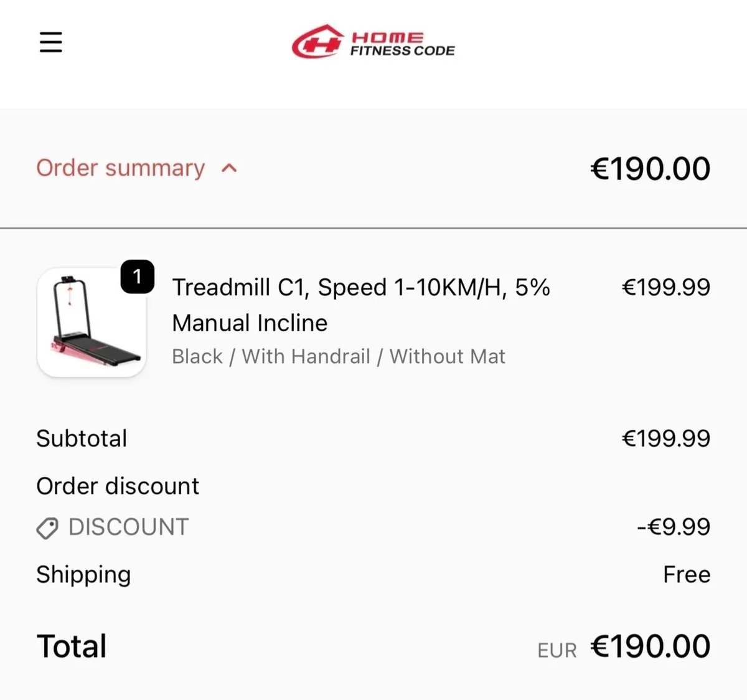Click the EUR currency label
The image size is (747, 700).
pos(557,650)
